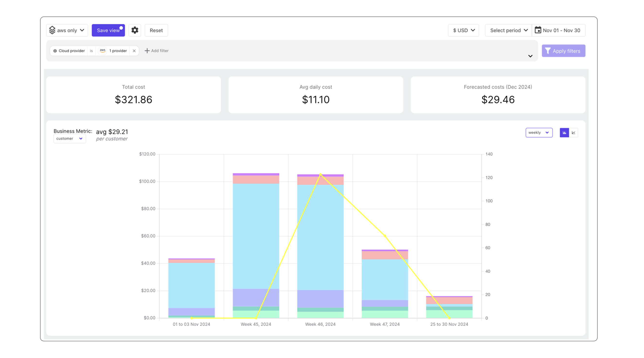
Task: Click the Save view button
Action: (108, 30)
